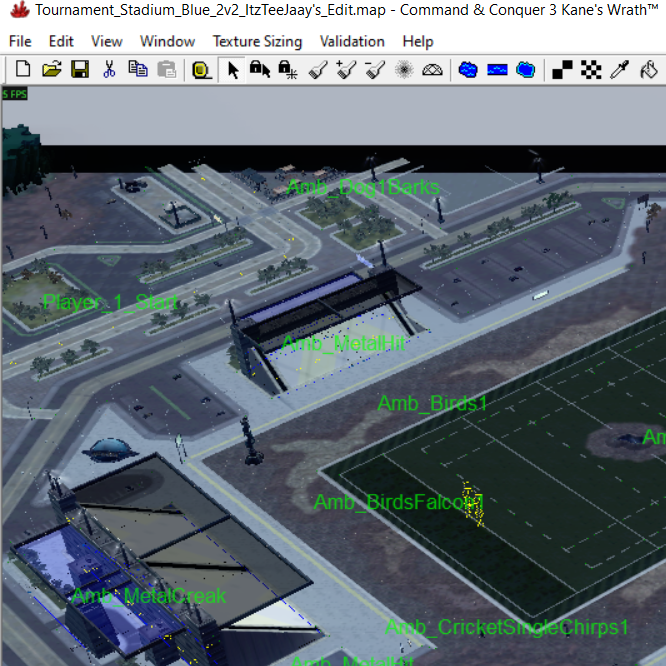The height and width of the screenshot is (666, 666).
Task: Select the Amb_Birds1 ambient marker
Action: click(432, 403)
